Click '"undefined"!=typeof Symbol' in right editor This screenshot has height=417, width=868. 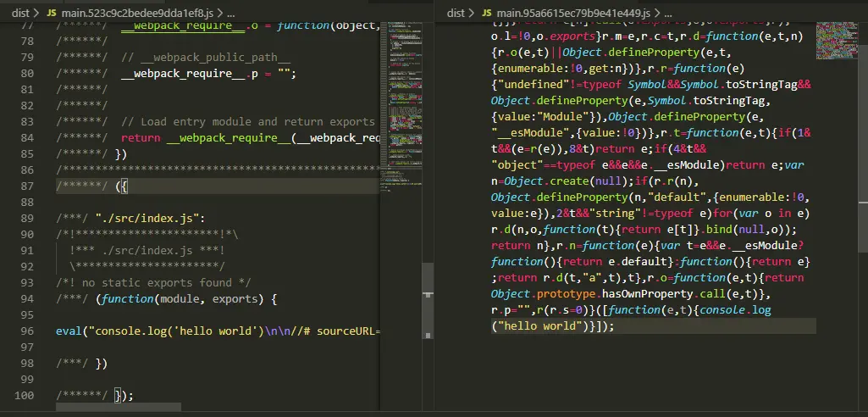583,85
